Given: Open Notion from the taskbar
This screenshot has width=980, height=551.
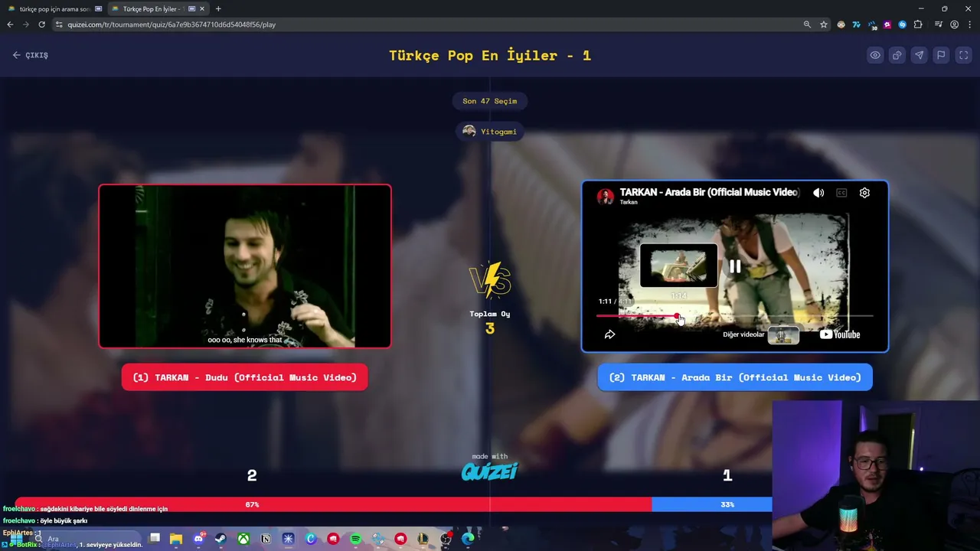Looking at the screenshot, I should coord(266,539).
